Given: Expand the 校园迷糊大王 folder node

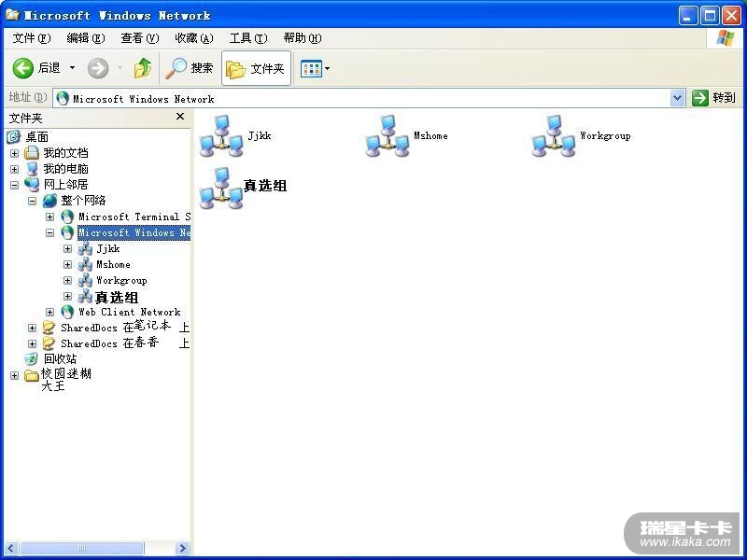Looking at the screenshot, I should (14, 376).
